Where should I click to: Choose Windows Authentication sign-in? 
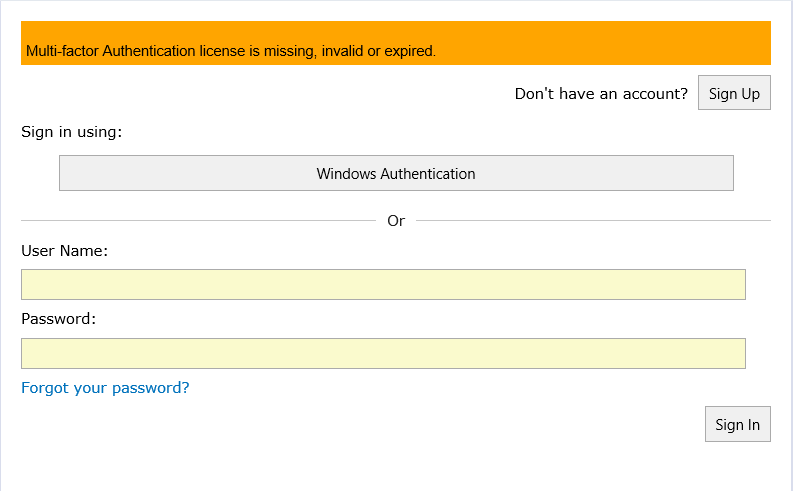coord(396,173)
